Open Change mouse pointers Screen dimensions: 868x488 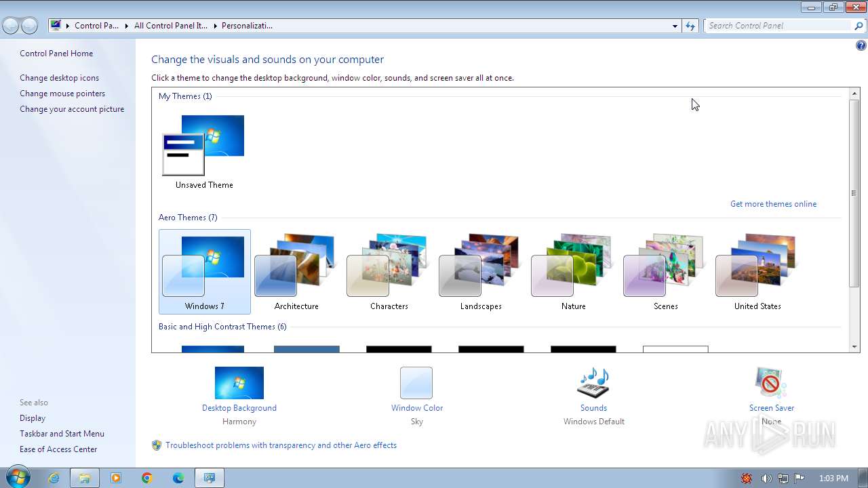click(x=62, y=94)
